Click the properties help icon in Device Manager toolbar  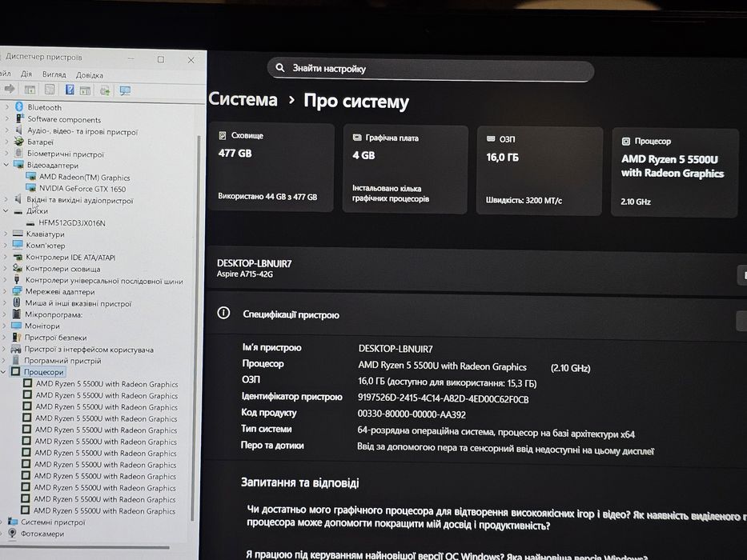pos(70,90)
